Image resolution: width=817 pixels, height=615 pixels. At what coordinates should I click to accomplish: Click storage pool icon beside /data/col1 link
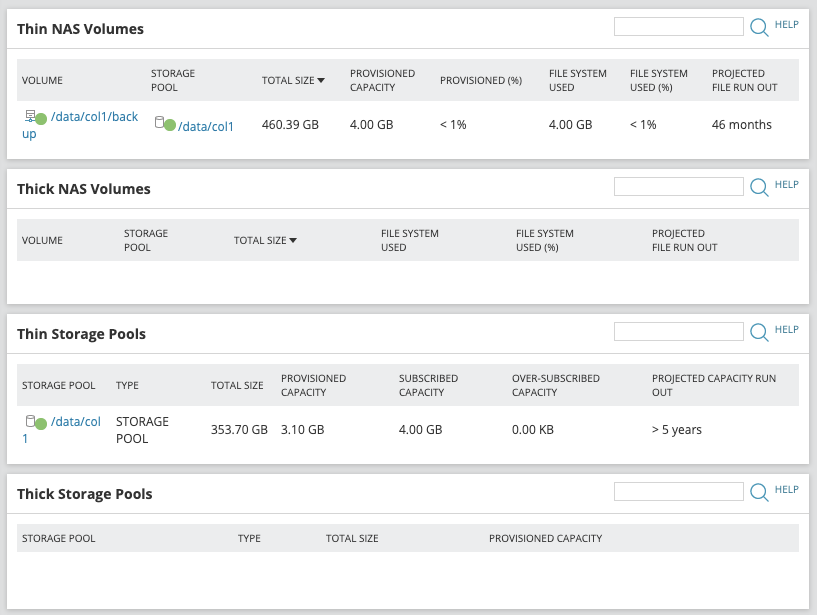[x=164, y=124]
